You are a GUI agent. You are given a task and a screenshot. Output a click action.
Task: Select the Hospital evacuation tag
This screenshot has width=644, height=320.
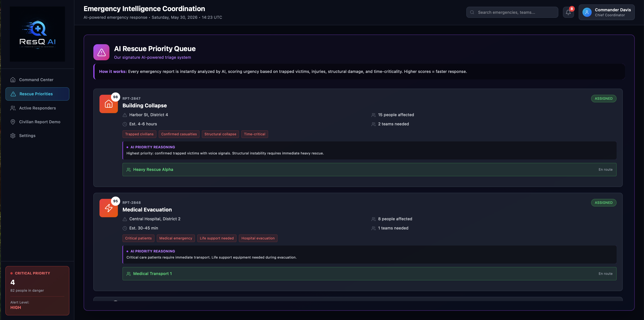click(258, 238)
